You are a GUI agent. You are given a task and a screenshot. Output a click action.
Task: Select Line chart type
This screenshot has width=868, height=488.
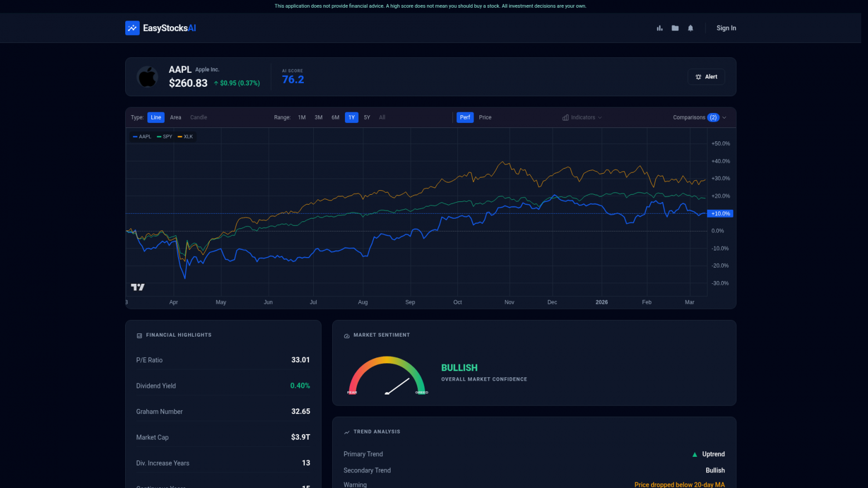point(156,117)
